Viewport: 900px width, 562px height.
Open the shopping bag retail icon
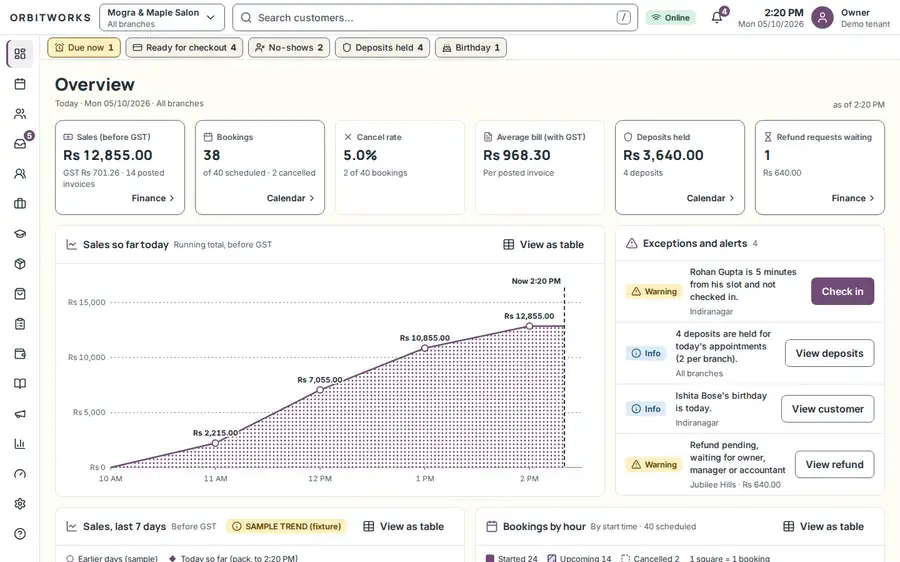point(20,294)
